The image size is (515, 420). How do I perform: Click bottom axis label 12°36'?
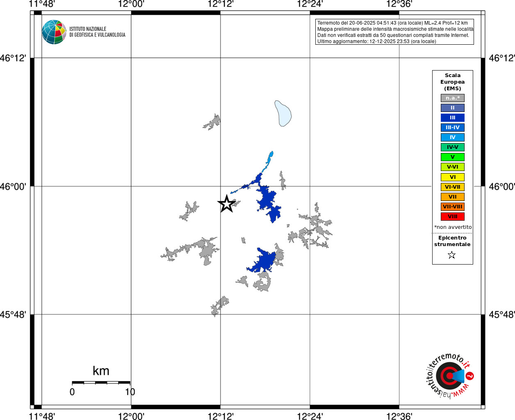click(399, 416)
